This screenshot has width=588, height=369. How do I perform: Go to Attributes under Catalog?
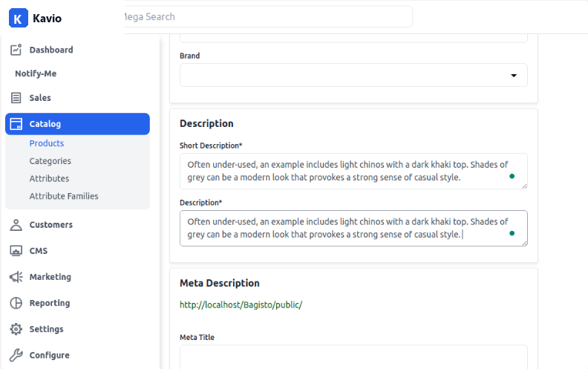coord(49,178)
